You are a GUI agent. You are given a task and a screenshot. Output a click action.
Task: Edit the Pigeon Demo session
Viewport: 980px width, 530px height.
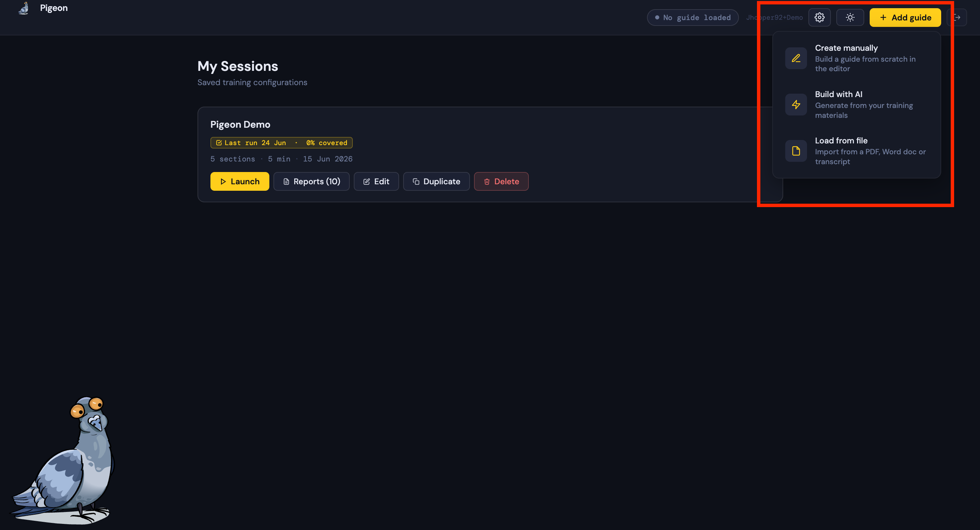[376, 182]
